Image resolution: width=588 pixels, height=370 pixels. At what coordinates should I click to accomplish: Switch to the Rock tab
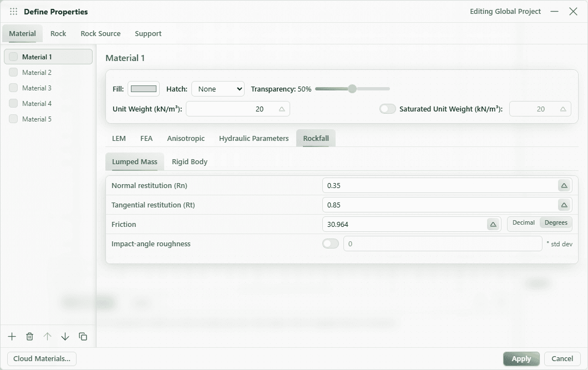[x=58, y=34]
